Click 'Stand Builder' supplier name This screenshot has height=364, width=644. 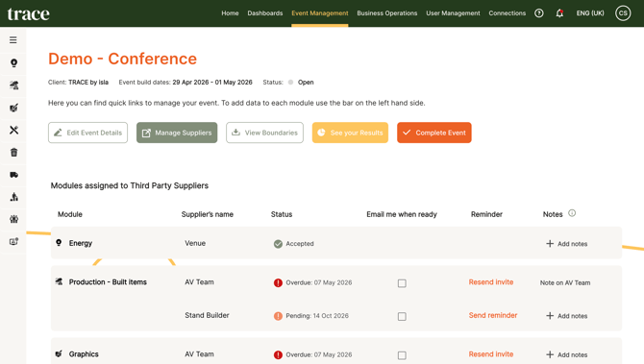coord(207,315)
